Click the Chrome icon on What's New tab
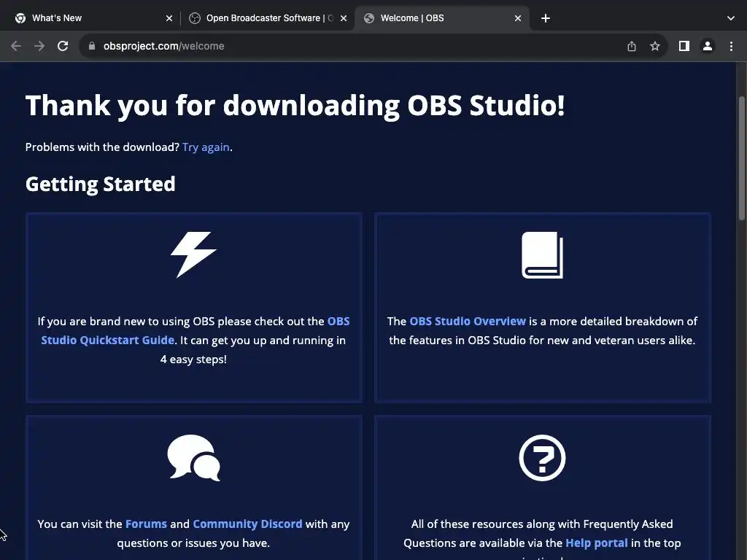Viewport: 747px width, 560px height. (x=20, y=18)
